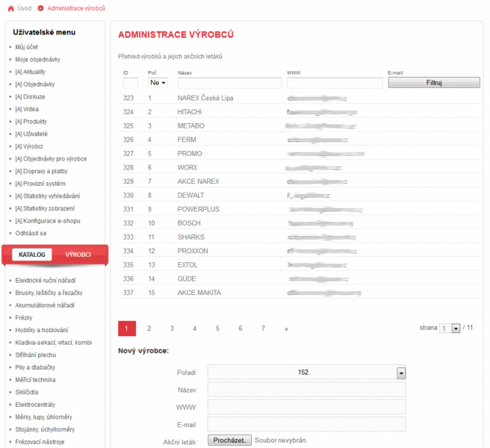Open Měřící technika category

pos(35,380)
